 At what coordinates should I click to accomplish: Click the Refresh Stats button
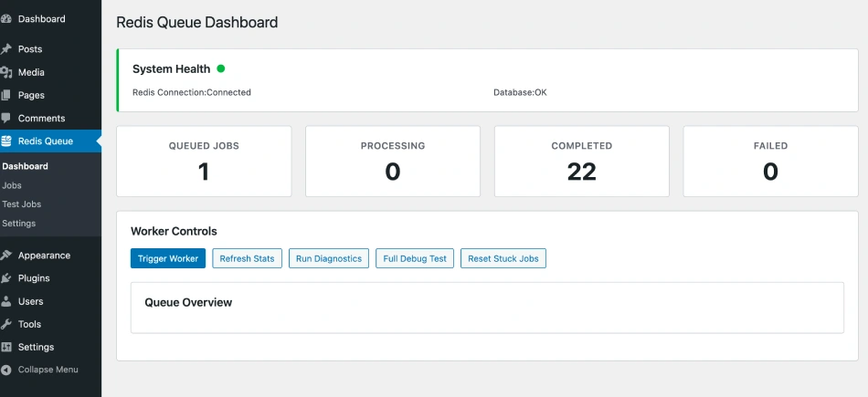247,258
